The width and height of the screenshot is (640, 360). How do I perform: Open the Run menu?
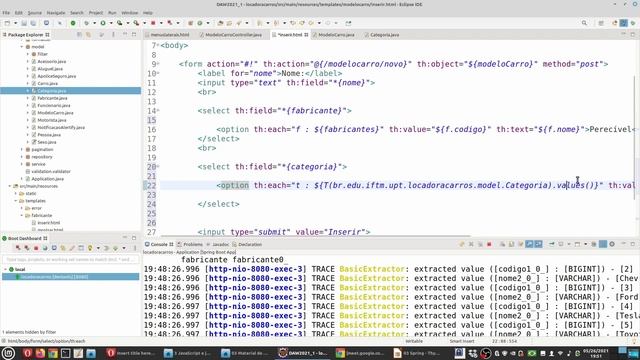(112, 13)
